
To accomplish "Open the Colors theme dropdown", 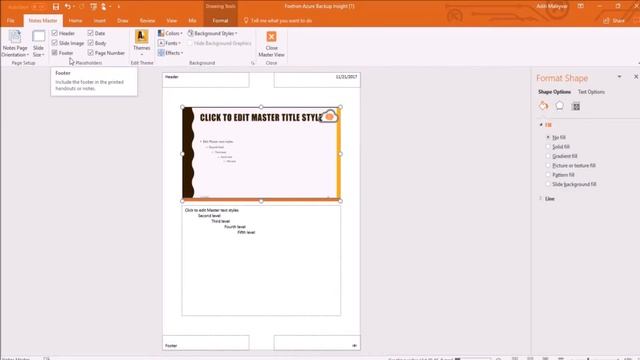I will [170, 33].
